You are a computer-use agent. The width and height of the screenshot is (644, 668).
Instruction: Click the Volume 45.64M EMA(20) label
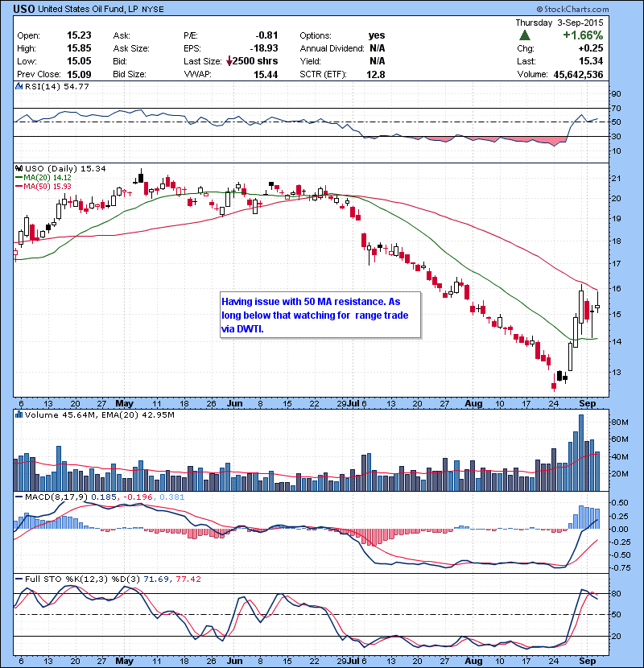(x=99, y=414)
